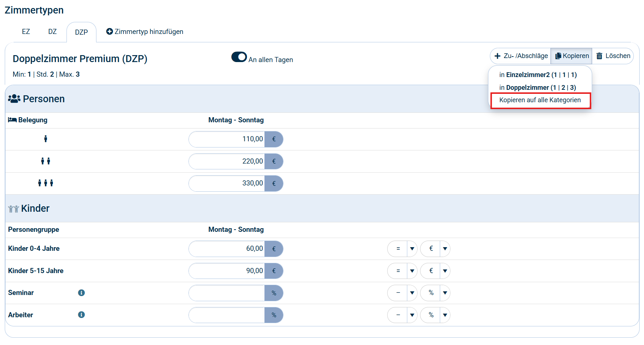Switch to the EZ room type tab

(x=26, y=32)
